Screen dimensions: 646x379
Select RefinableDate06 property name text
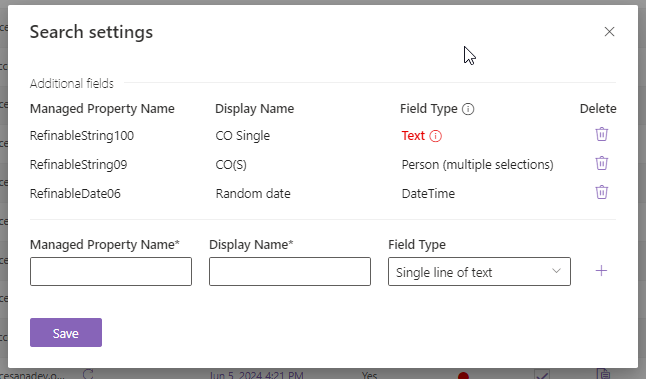(75, 193)
